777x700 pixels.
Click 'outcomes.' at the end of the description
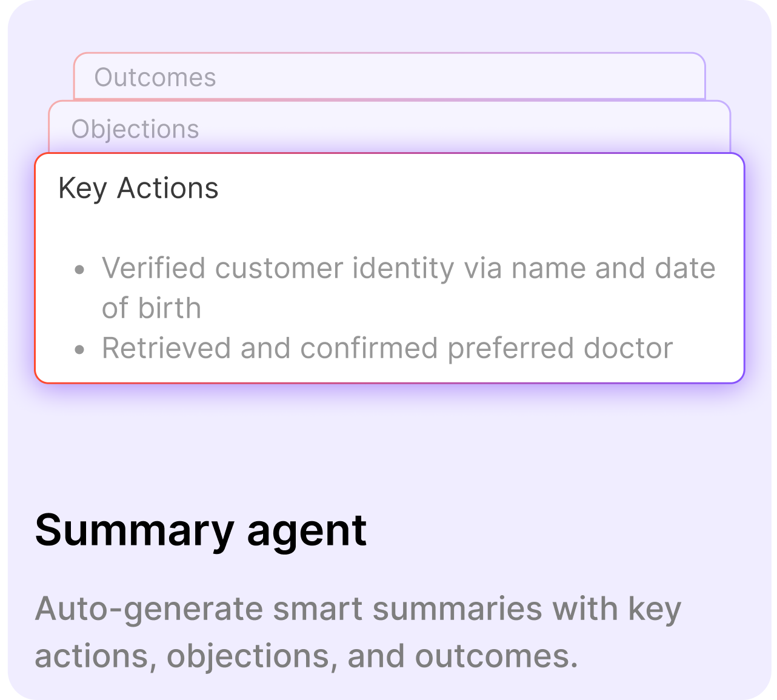496,656
